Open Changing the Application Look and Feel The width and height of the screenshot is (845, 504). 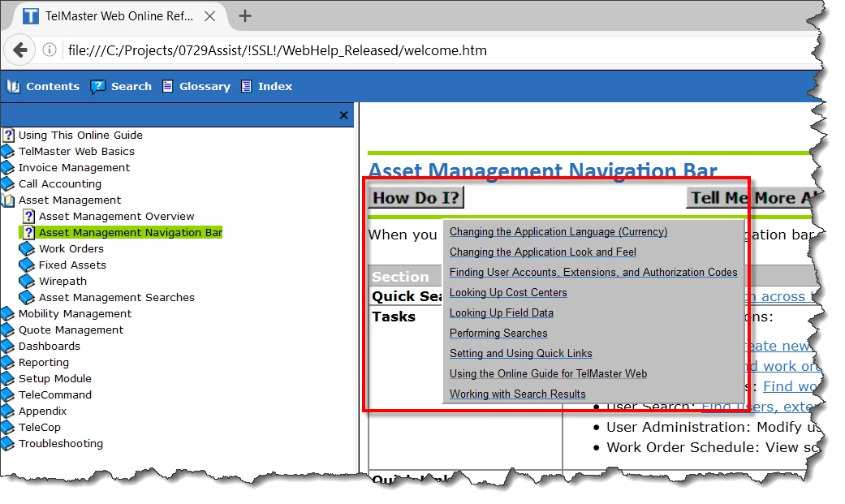coord(543,252)
